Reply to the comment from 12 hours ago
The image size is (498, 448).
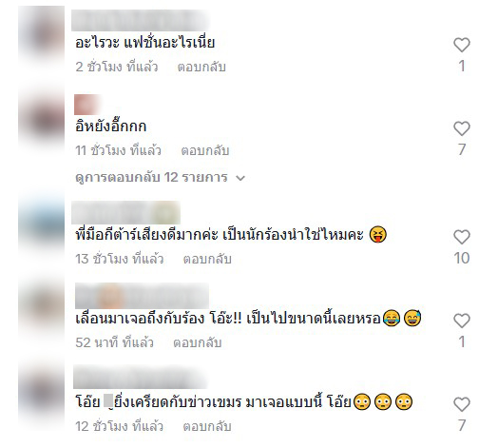[x=207, y=426]
